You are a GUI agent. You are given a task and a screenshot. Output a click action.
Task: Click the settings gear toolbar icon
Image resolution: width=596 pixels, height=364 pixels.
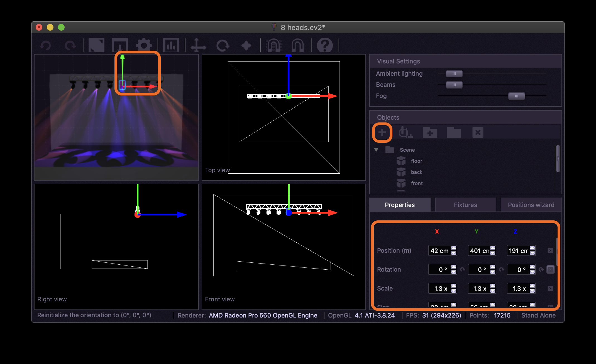coord(144,45)
